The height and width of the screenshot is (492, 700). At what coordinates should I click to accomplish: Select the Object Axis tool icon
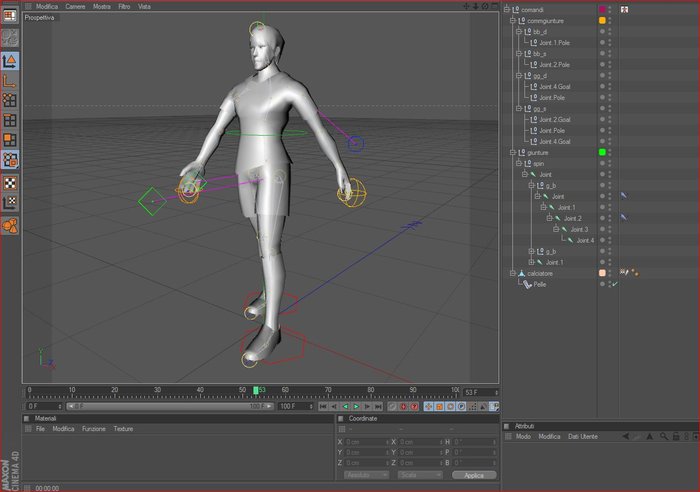coord(10,81)
